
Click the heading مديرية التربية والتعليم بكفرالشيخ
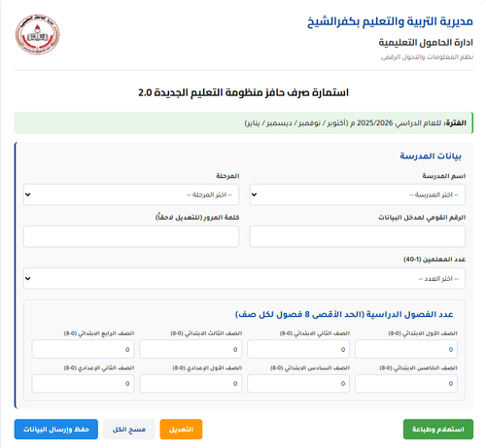390,21
